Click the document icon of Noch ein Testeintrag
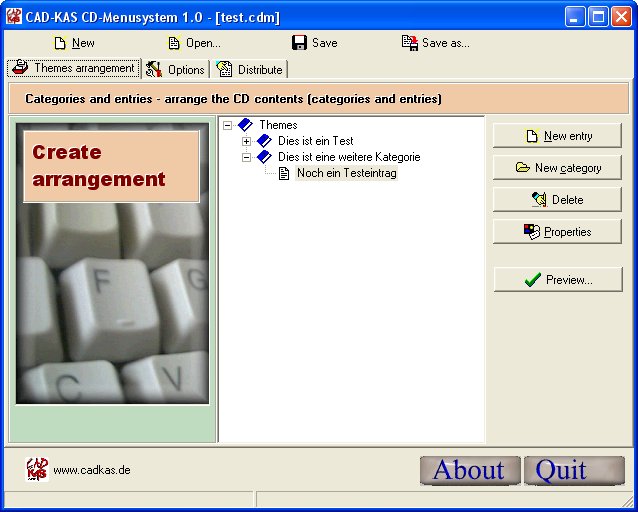 (x=284, y=173)
